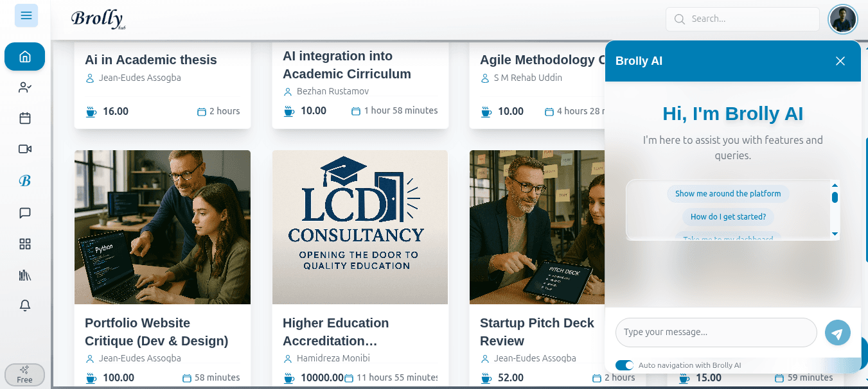Disable Auto navigation with Brolly AI
The height and width of the screenshot is (389, 868).
[x=624, y=365]
